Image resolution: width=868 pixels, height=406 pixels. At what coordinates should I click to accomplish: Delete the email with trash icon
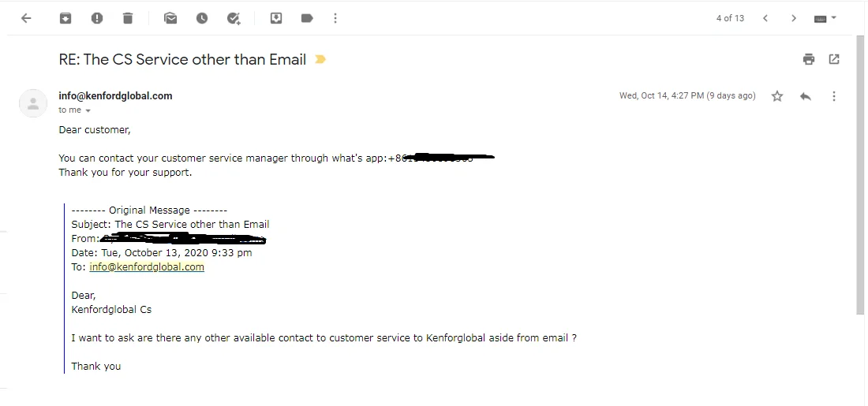coord(128,18)
